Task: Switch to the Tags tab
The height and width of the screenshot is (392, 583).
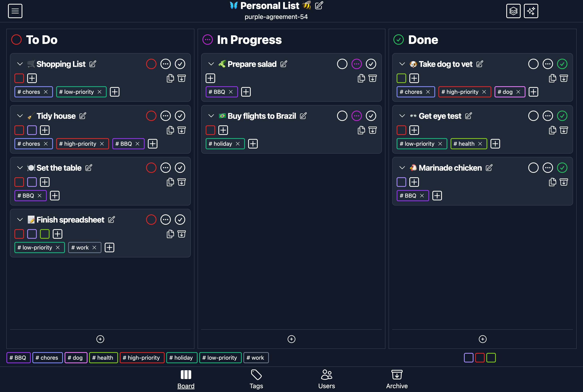Action: tap(256, 379)
